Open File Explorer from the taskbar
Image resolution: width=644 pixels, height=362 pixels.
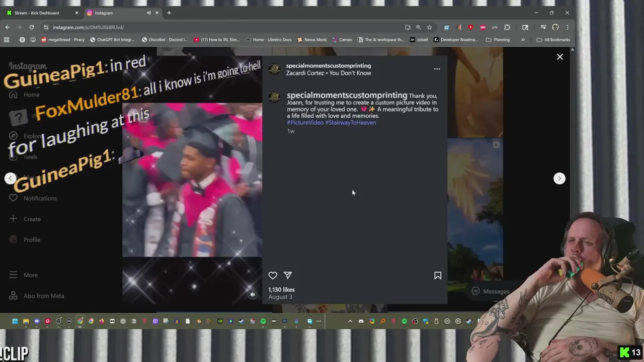click(x=26, y=321)
